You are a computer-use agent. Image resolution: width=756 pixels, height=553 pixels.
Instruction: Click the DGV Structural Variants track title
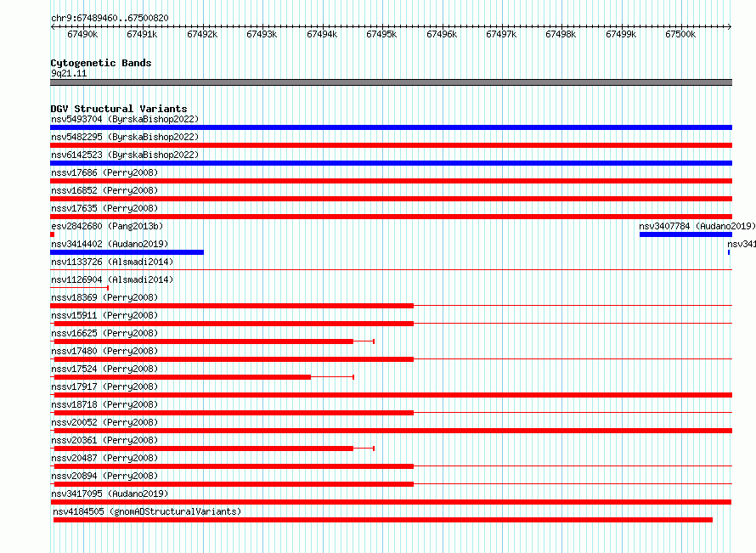[x=119, y=109]
